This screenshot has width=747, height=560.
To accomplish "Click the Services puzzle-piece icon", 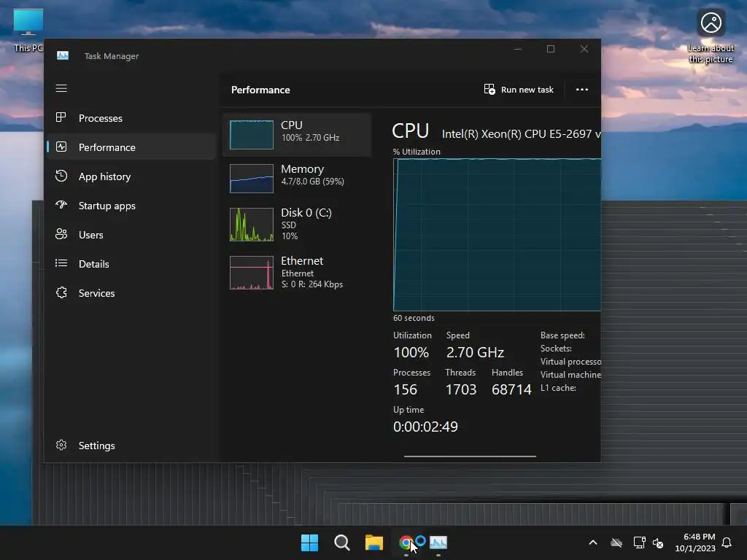I will pos(61,292).
